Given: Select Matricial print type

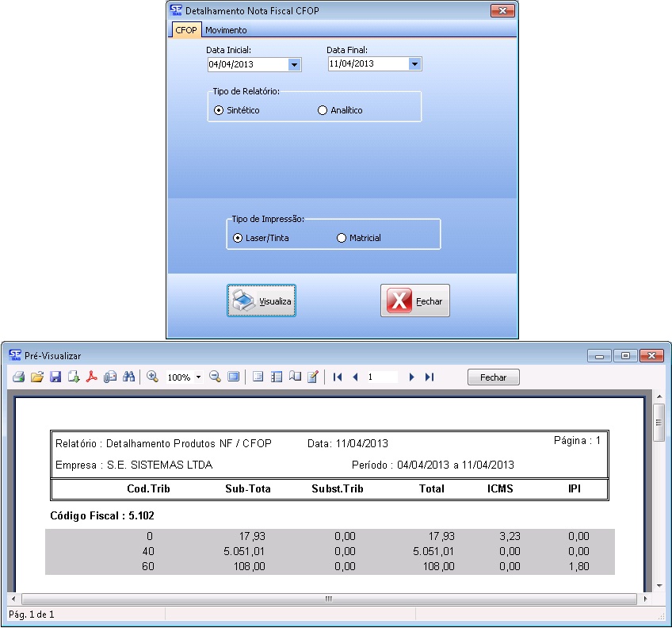Looking at the screenshot, I should pos(342,238).
